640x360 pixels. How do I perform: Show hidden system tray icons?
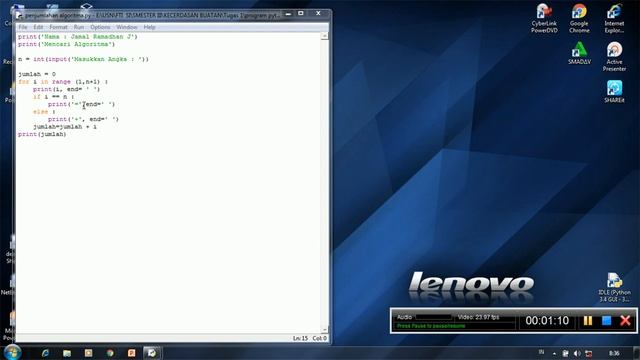tap(554, 353)
